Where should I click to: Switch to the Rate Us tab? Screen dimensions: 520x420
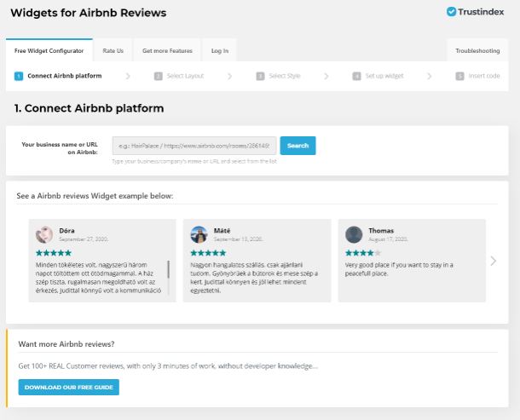[113, 51]
